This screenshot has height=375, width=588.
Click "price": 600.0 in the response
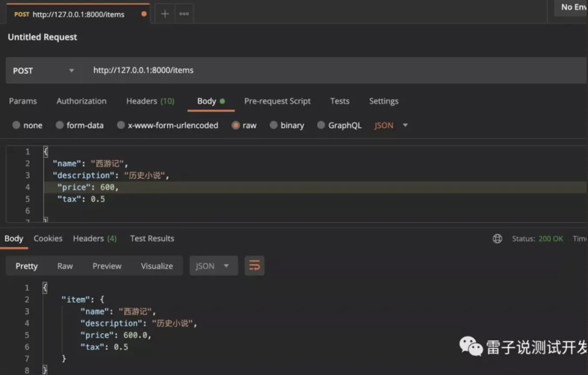pos(116,335)
